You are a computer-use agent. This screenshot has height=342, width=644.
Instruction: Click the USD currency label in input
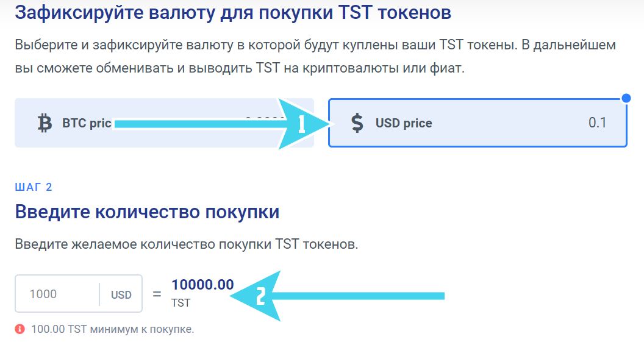(x=121, y=295)
